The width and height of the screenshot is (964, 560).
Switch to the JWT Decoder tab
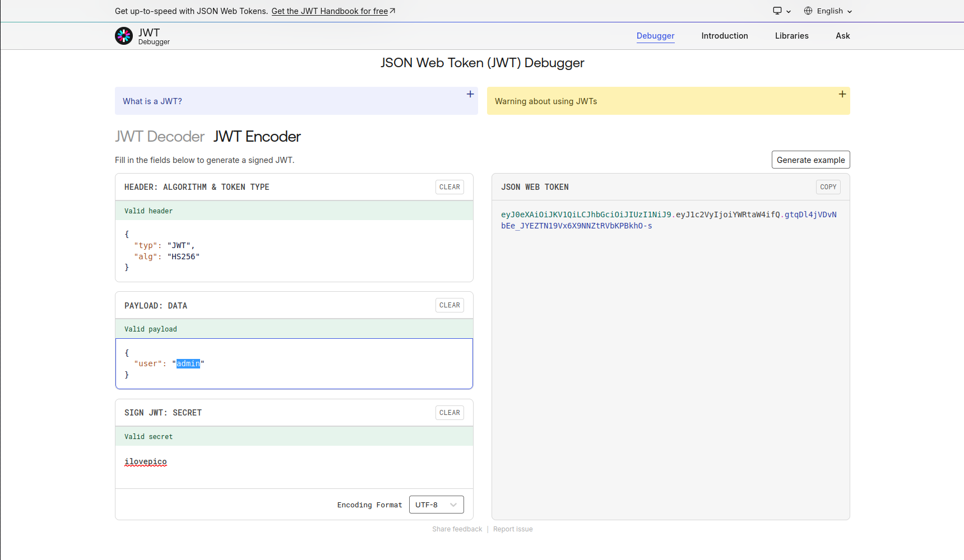tap(160, 137)
